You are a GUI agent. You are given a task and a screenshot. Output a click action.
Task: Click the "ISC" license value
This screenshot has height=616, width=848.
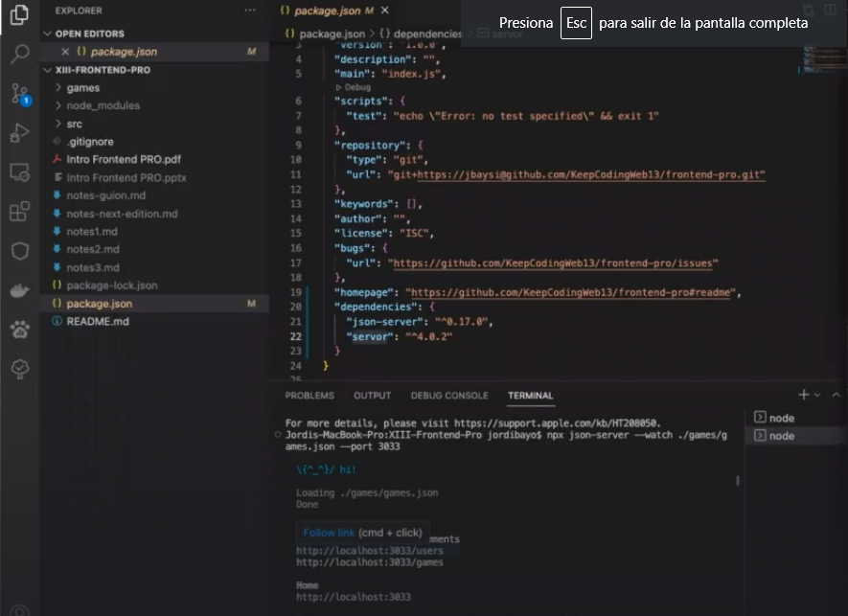point(414,233)
